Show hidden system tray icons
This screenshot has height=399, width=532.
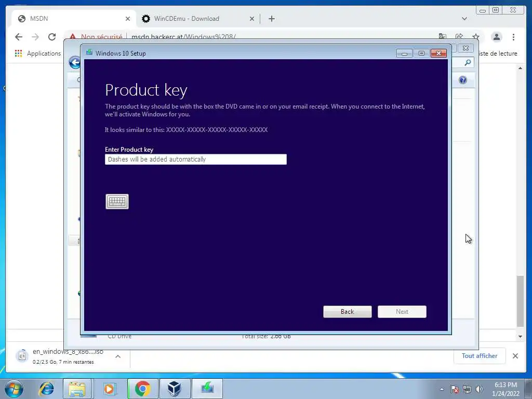point(442,389)
